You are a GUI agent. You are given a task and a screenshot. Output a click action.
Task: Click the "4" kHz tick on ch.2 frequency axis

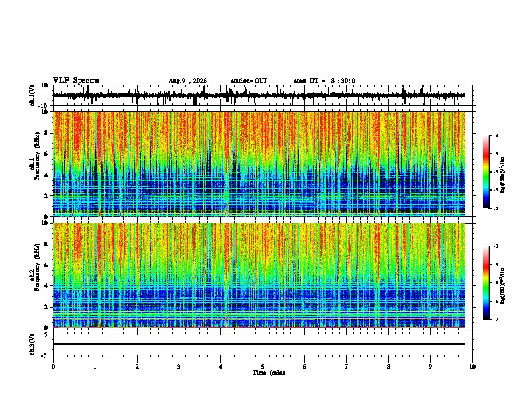click(46, 286)
